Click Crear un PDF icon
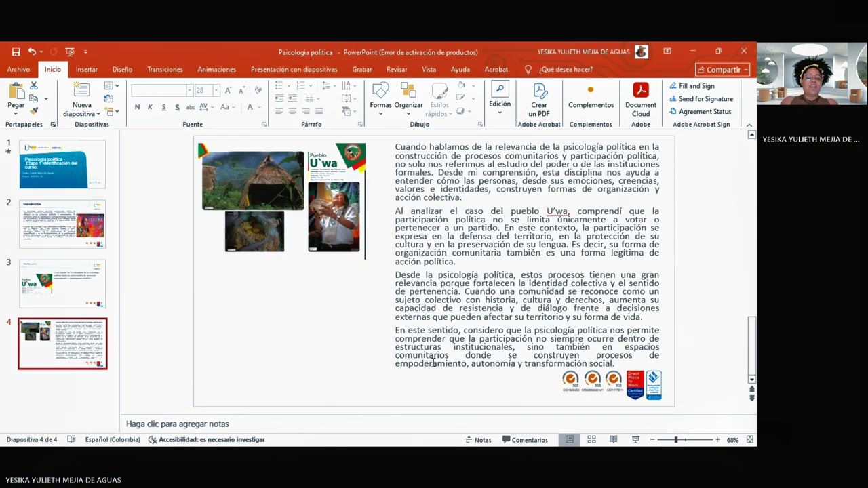This screenshot has height=488, width=868. [x=540, y=91]
